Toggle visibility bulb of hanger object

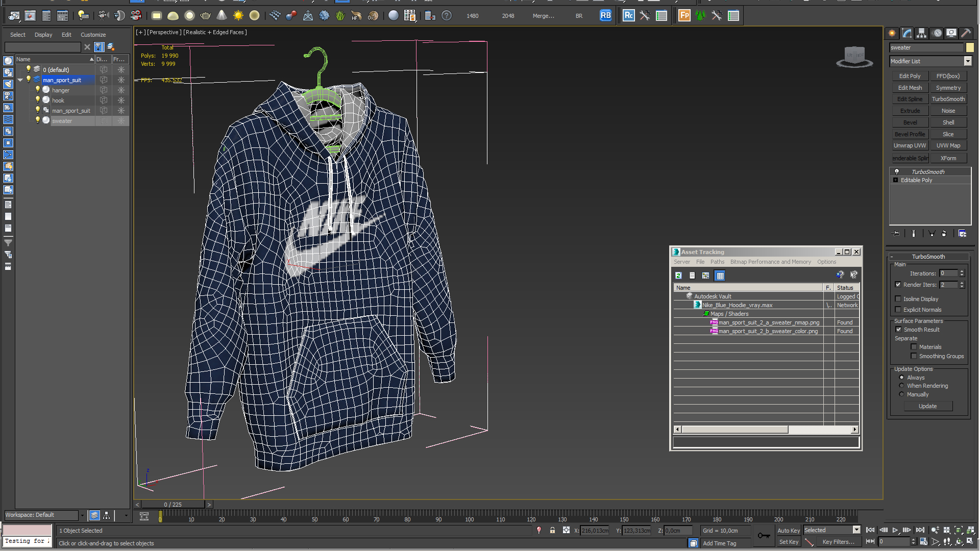coord(37,90)
